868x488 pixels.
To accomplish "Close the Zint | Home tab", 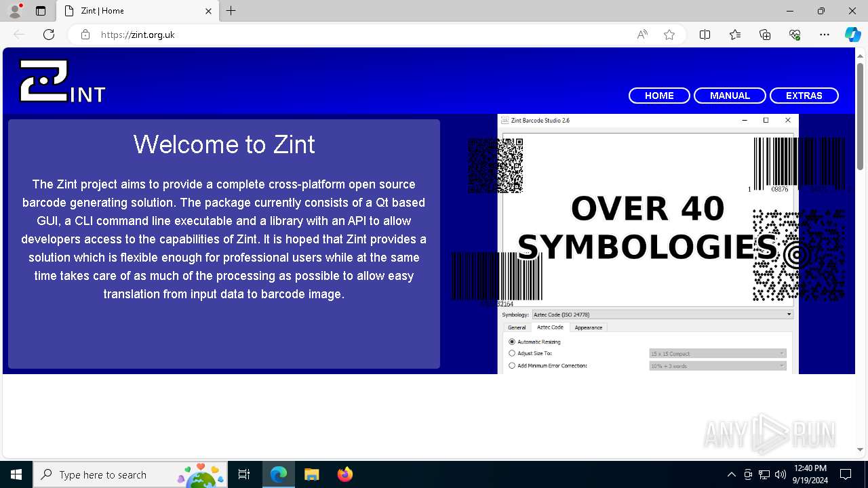I will click(x=208, y=11).
